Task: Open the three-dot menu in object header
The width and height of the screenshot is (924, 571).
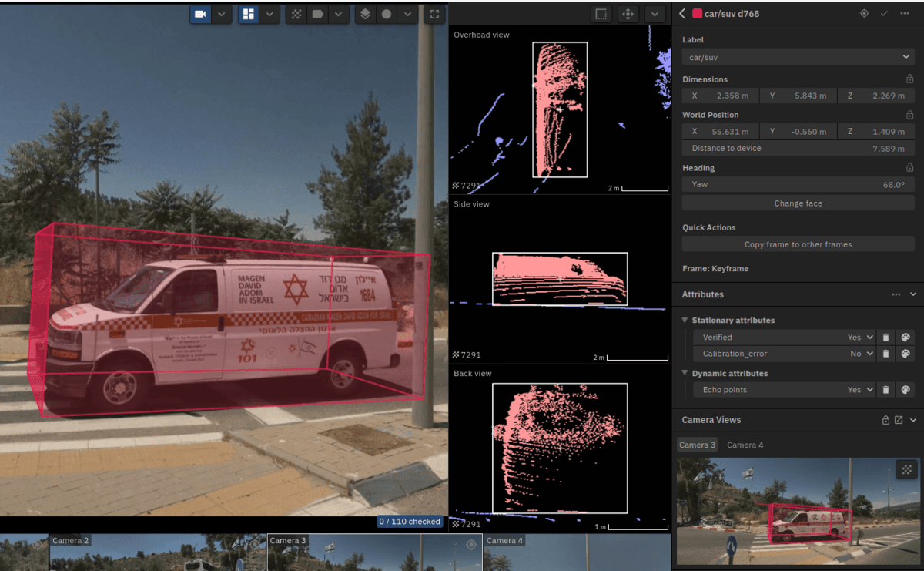Action: pos(905,13)
